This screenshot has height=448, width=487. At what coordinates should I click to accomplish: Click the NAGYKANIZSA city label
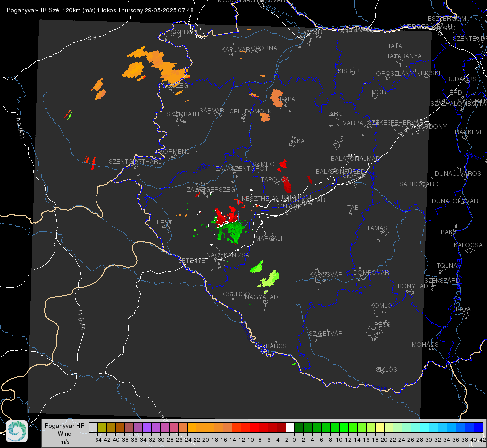228,255
